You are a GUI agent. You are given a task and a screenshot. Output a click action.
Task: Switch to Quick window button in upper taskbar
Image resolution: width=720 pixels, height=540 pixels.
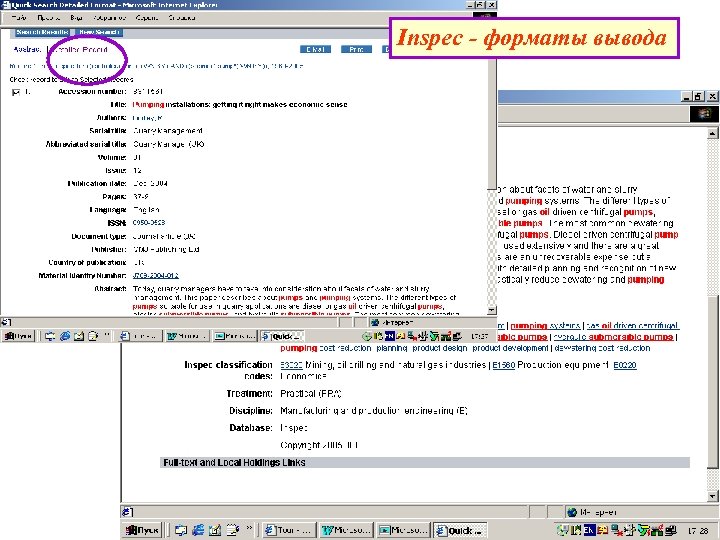click(281, 336)
